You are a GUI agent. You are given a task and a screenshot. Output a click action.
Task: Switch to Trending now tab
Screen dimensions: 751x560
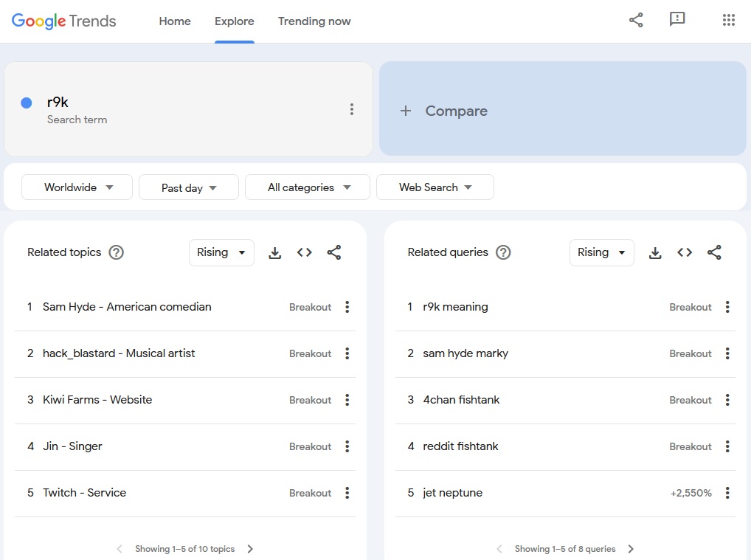(314, 21)
